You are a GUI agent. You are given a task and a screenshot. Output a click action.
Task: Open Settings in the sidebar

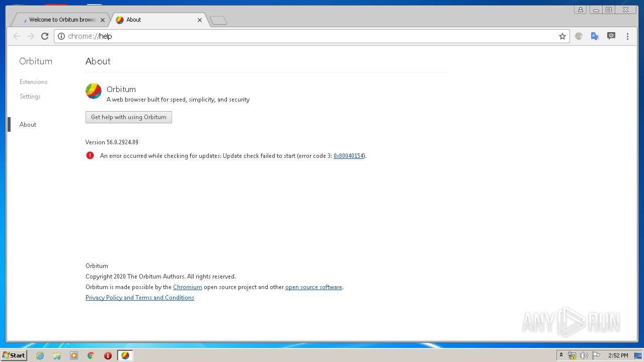point(30,97)
